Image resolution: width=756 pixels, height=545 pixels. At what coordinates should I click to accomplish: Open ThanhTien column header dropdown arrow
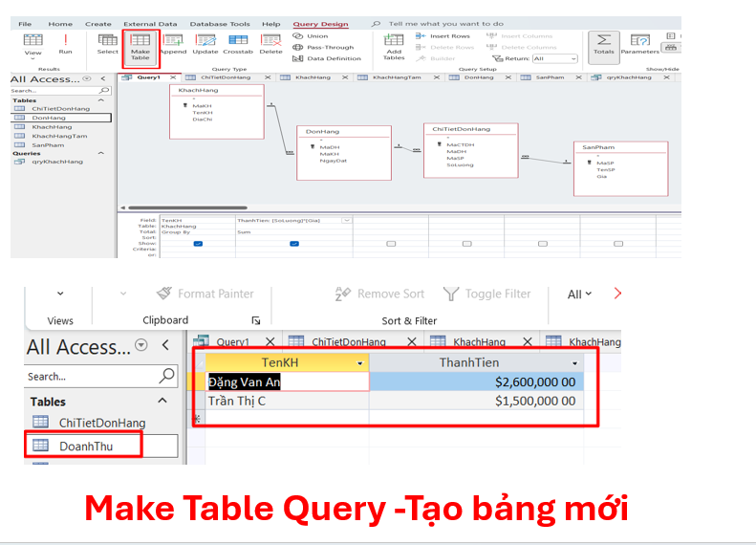pos(574,363)
